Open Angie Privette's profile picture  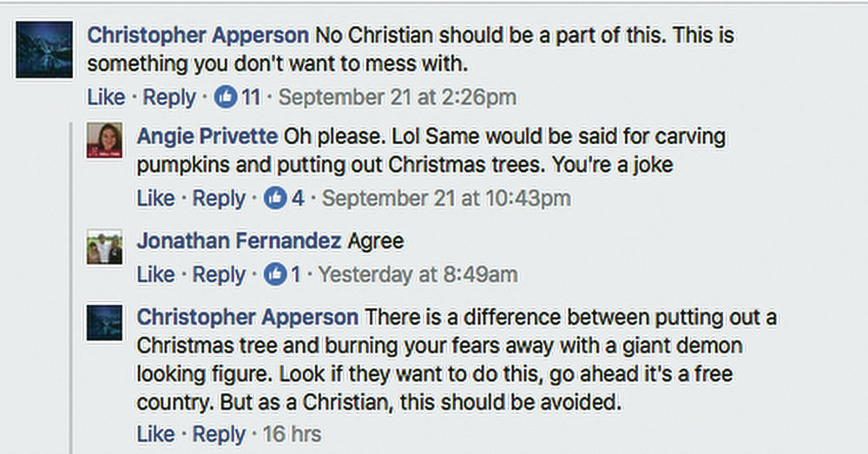point(104,141)
